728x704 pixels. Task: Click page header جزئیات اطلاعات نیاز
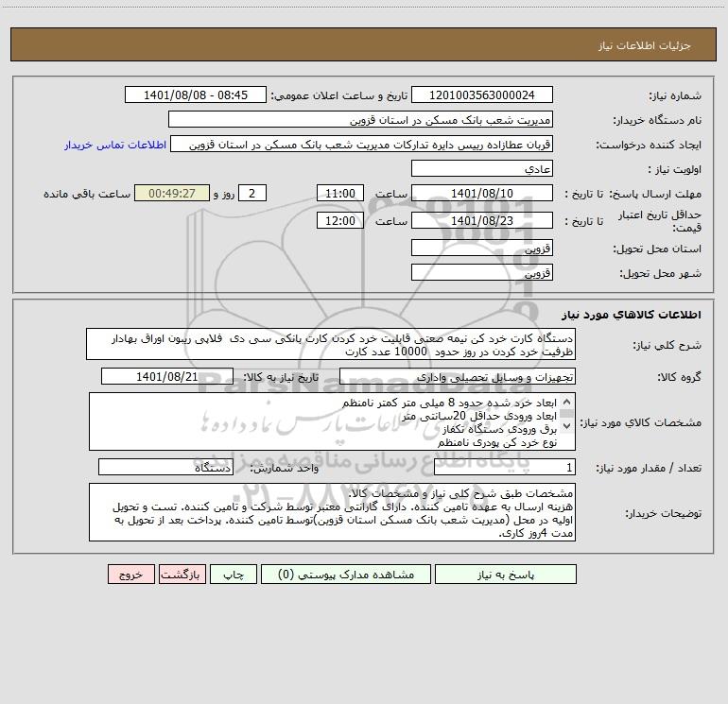[645, 45]
